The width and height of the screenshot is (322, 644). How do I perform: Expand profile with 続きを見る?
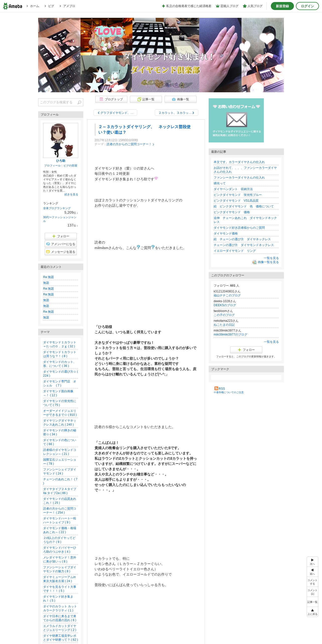point(71,195)
